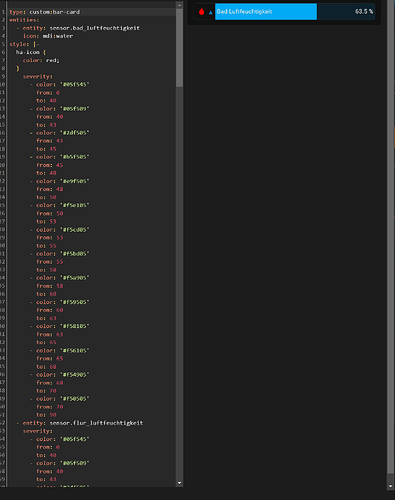This screenshot has height=500, width=395.
Task: Click the blue up-arrow trend indicator
Action: (210, 12)
